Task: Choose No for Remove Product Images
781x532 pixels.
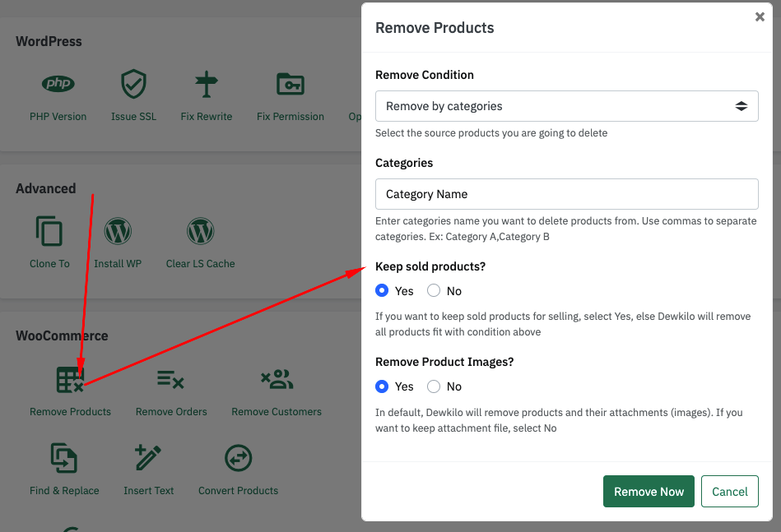Action: (434, 386)
